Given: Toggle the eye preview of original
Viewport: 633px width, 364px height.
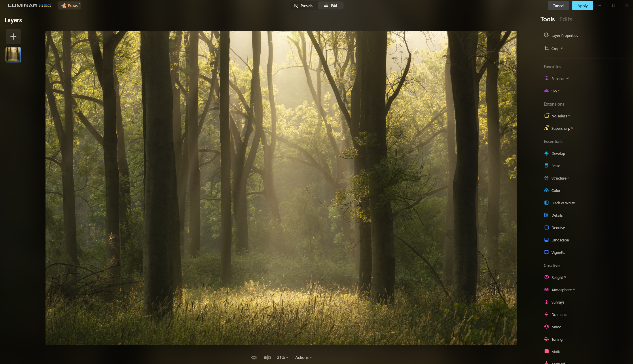Looking at the screenshot, I should tap(254, 357).
